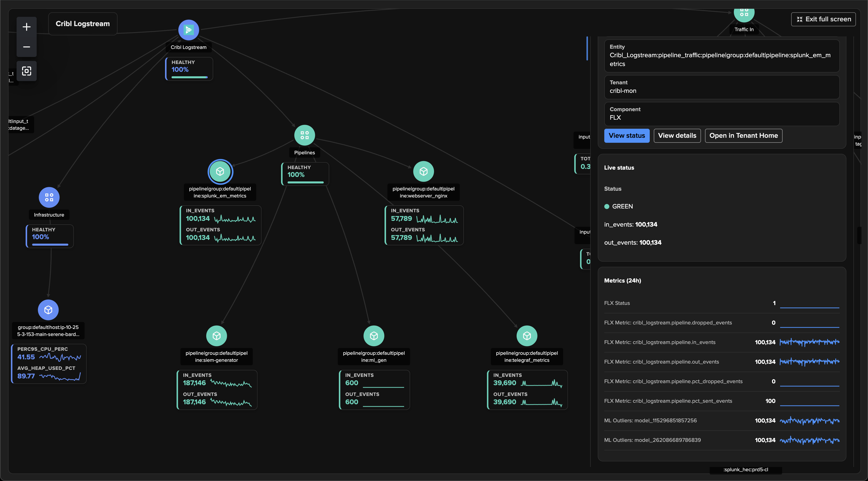This screenshot has width=868, height=481.
Task: Click the Component FLX field
Action: (722, 114)
